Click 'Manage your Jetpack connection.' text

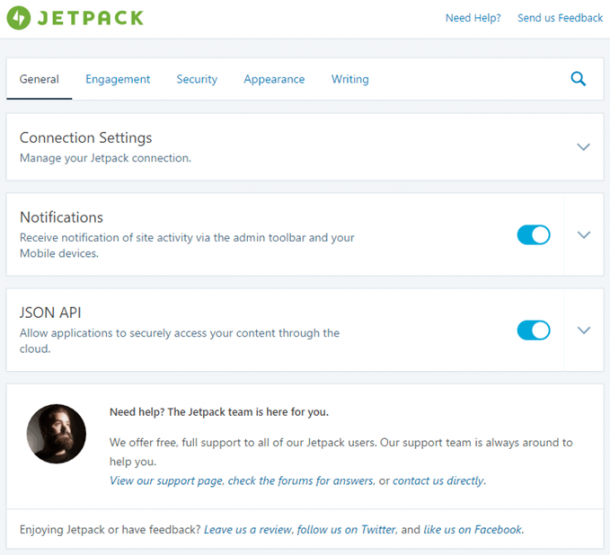(x=105, y=158)
